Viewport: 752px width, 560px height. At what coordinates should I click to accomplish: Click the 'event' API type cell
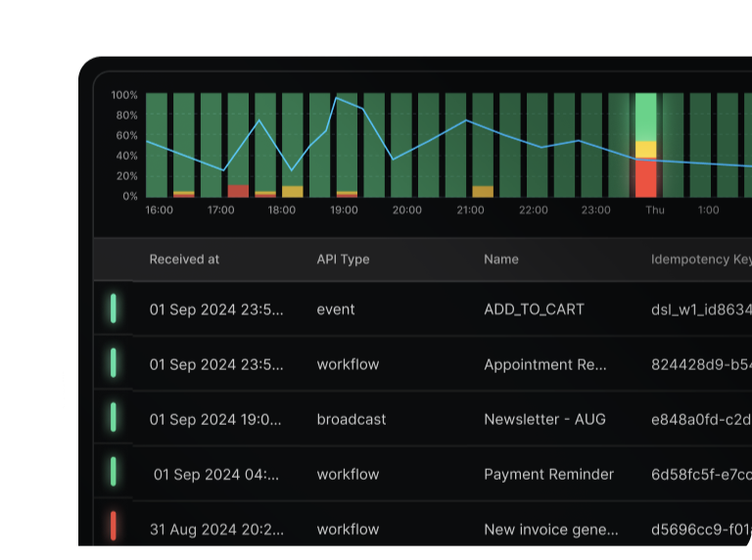336,309
